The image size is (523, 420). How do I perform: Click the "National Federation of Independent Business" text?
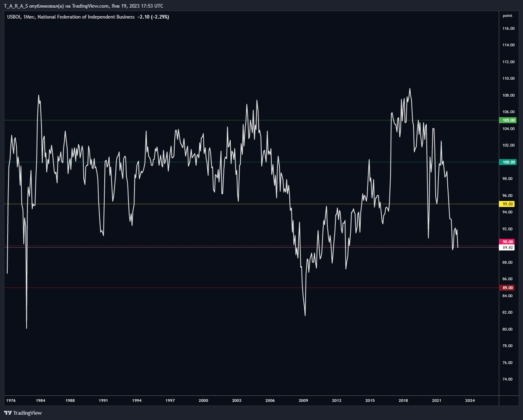point(86,17)
